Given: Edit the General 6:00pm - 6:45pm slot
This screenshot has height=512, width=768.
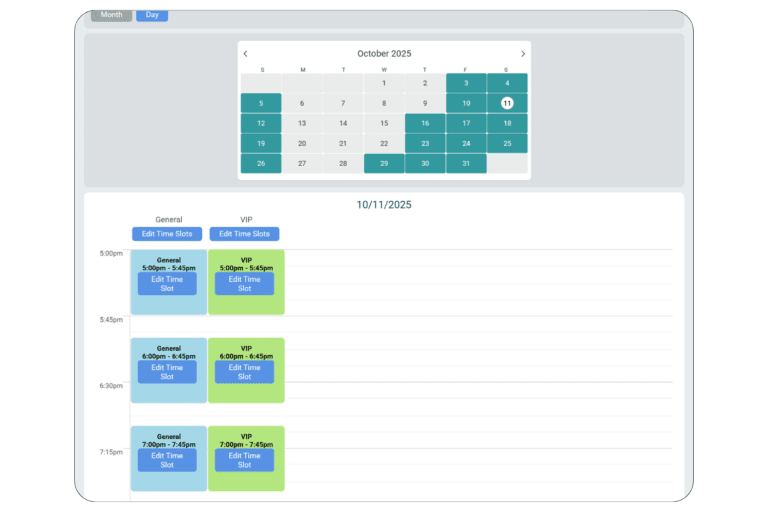Looking at the screenshot, I should (x=167, y=372).
